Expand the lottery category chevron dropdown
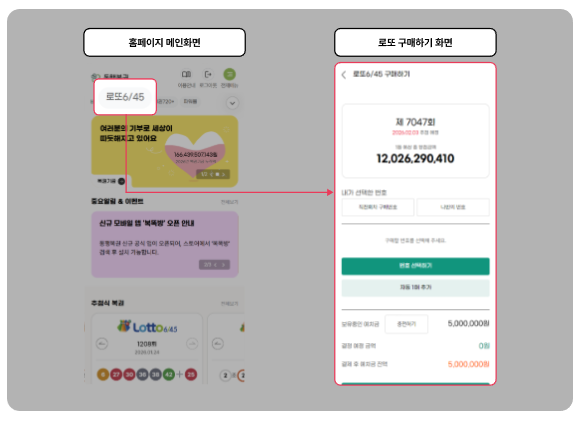Viewport: 582px width, 421px height. point(232,103)
